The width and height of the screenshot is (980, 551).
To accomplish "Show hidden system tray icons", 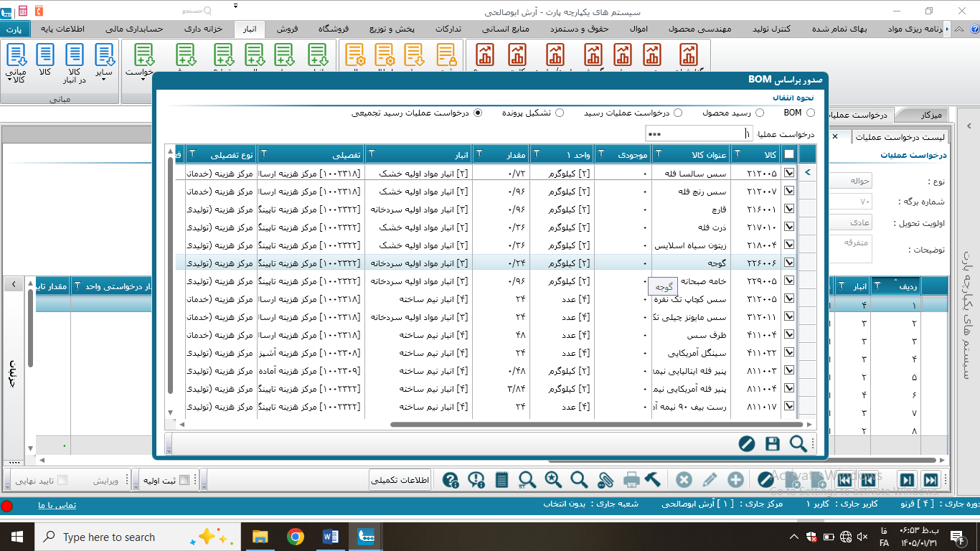I will click(793, 537).
